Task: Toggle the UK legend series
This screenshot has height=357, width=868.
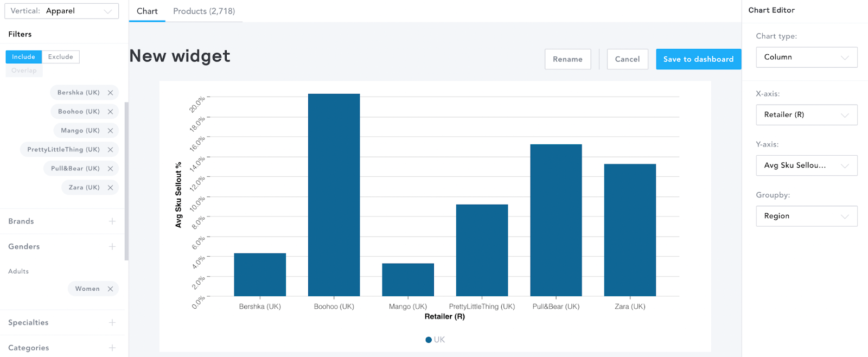Action: 435,340
